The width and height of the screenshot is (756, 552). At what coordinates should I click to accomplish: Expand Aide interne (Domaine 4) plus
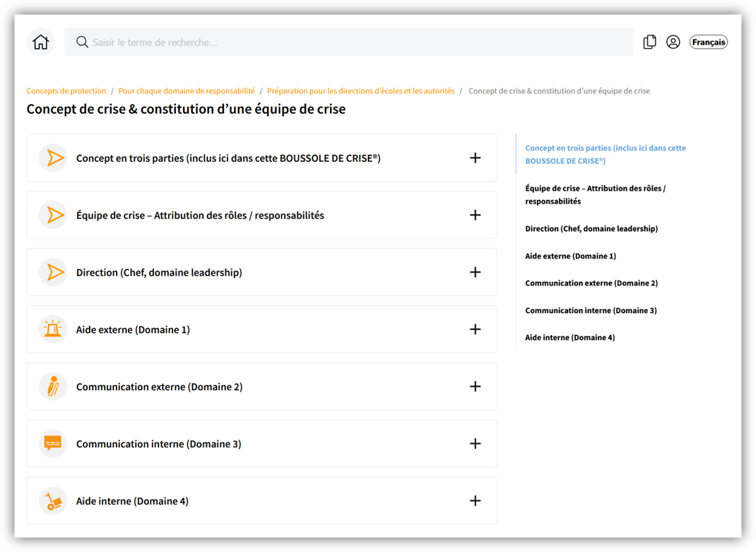click(476, 501)
